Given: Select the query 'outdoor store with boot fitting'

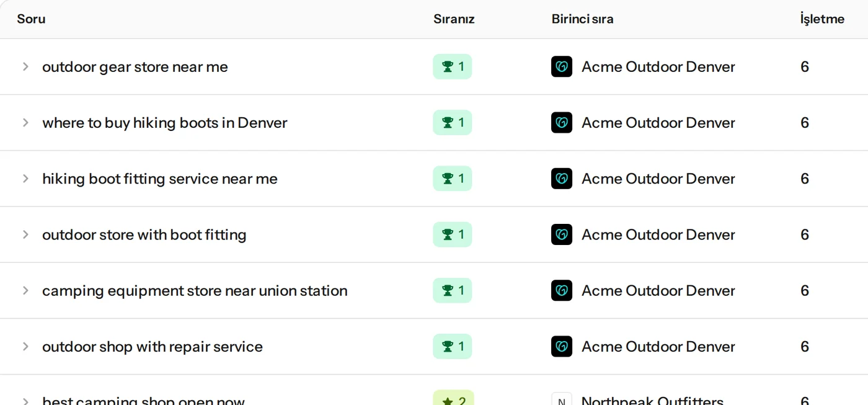Looking at the screenshot, I should click(x=144, y=234).
